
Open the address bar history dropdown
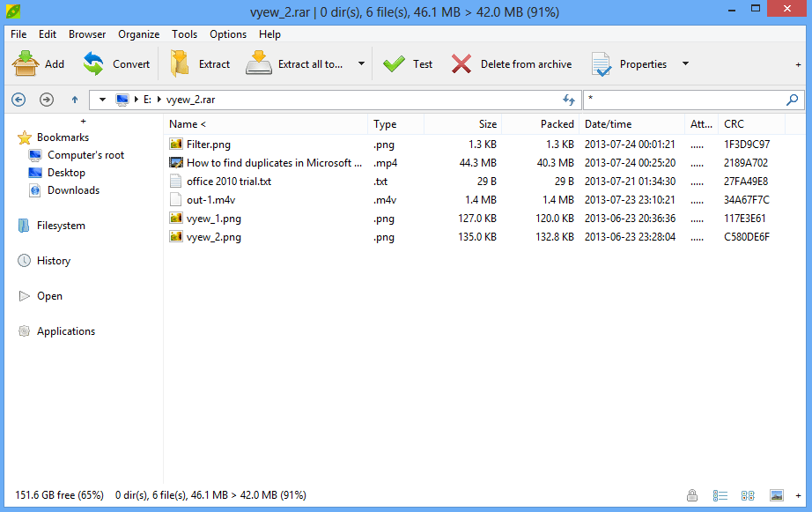point(102,100)
